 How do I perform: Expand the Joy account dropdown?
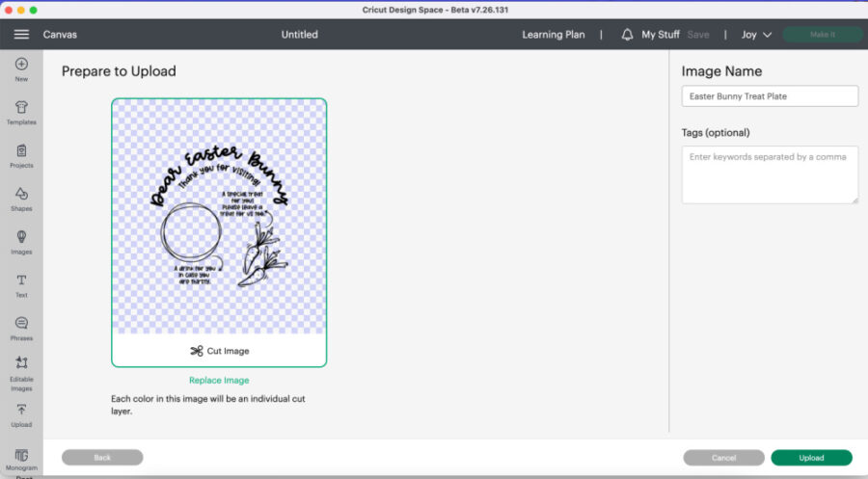click(756, 35)
